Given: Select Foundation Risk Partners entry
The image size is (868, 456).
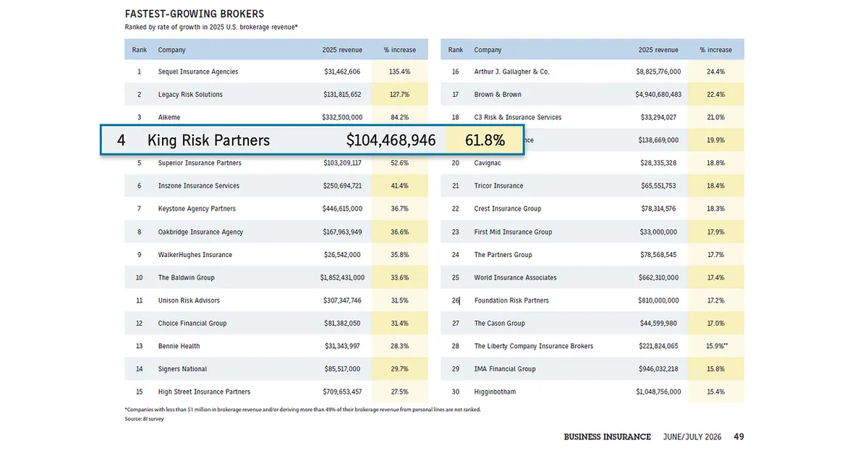Looking at the screenshot, I should 511,300.
